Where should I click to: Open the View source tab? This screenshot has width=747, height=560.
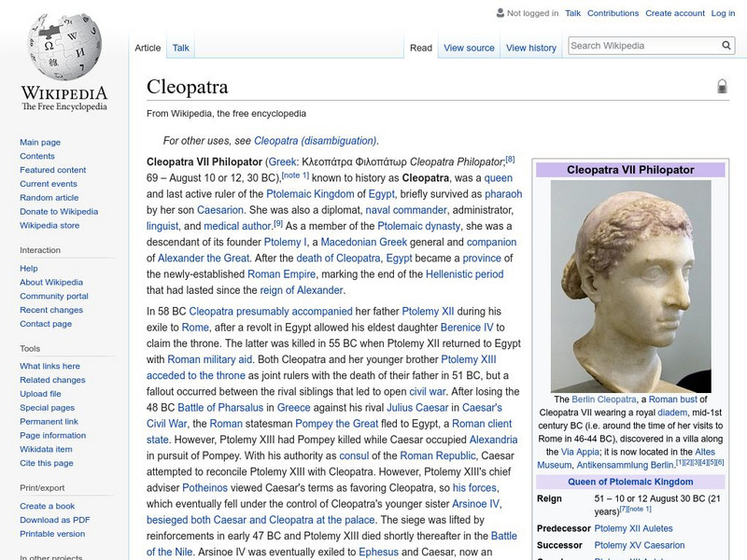[x=469, y=48]
